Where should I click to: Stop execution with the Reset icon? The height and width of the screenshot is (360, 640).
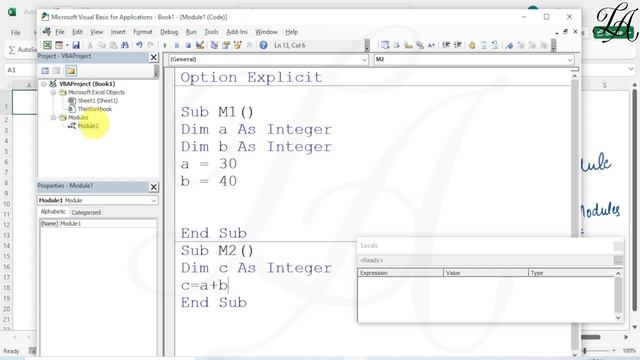[188, 45]
